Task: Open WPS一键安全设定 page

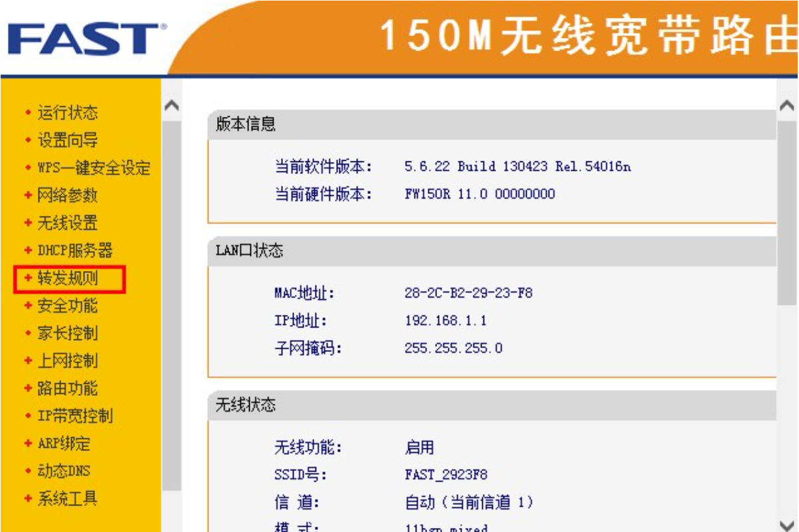Action: coord(94,168)
